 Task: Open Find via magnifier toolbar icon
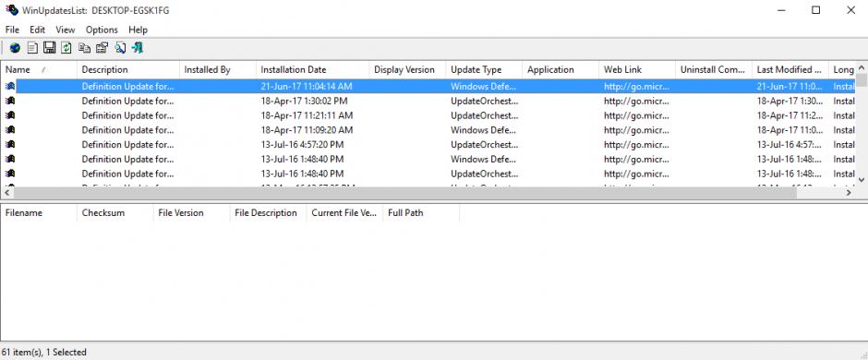pos(120,48)
